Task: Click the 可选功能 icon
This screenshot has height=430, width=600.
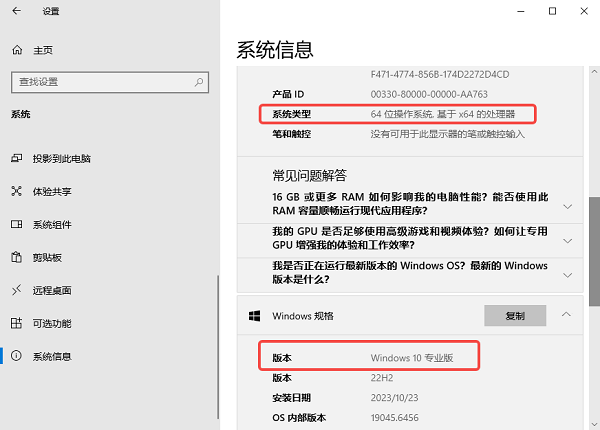Action: pyautogui.click(x=16, y=323)
